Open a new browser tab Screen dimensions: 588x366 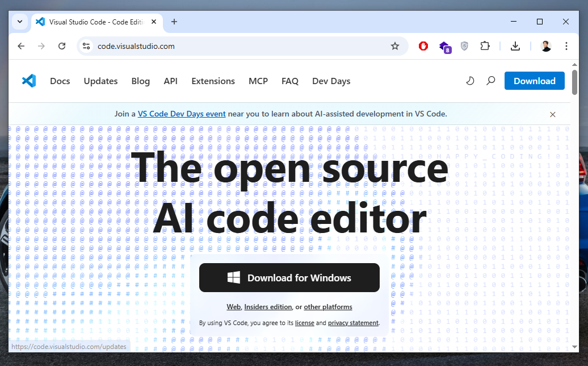[174, 22]
